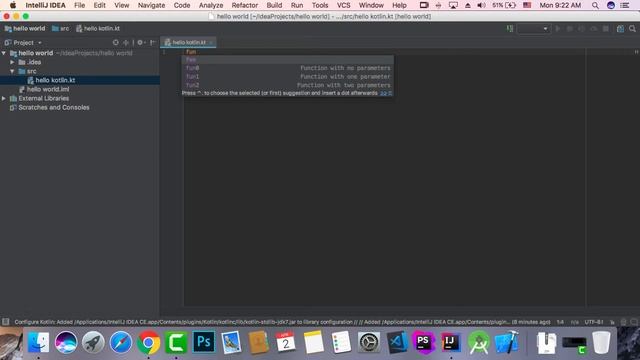This screenshot has width=640, height=360.
Task: Click the hide Project panel icon
Action: [153, 42]
